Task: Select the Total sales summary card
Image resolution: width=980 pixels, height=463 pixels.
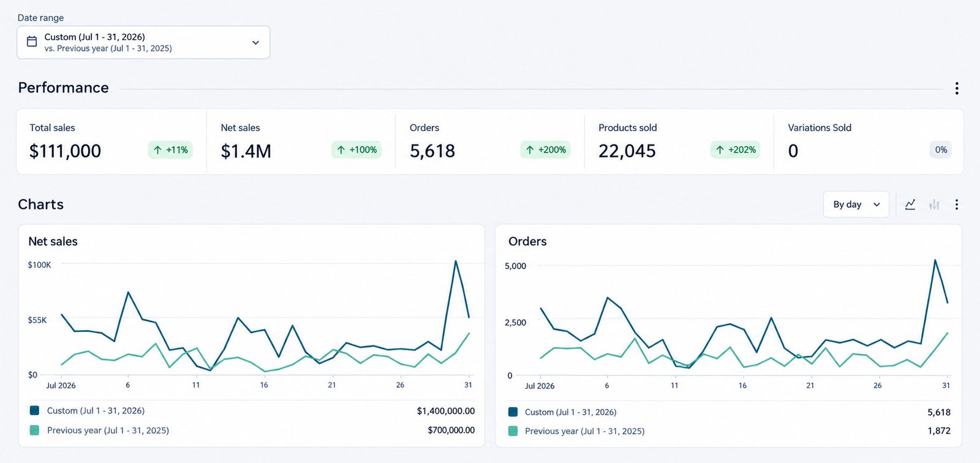Action: 111,141
